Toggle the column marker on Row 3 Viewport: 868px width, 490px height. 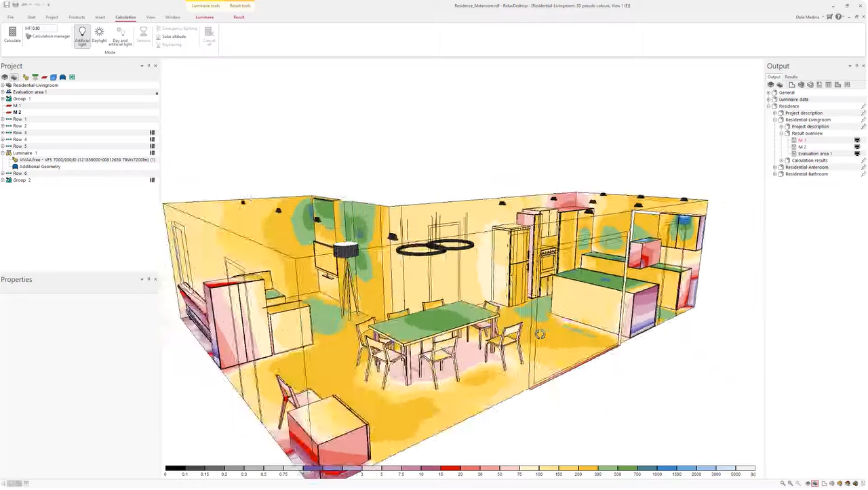[152, 133]
